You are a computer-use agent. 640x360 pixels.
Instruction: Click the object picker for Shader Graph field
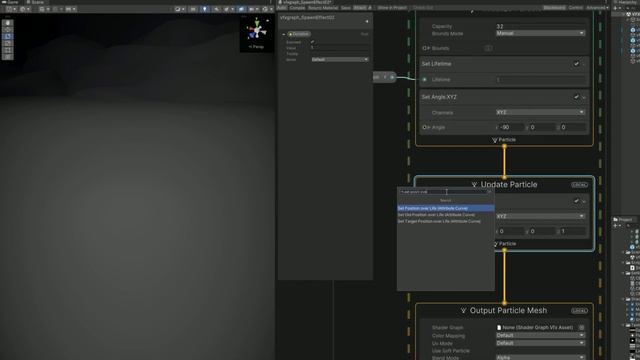tap(582, 327)
